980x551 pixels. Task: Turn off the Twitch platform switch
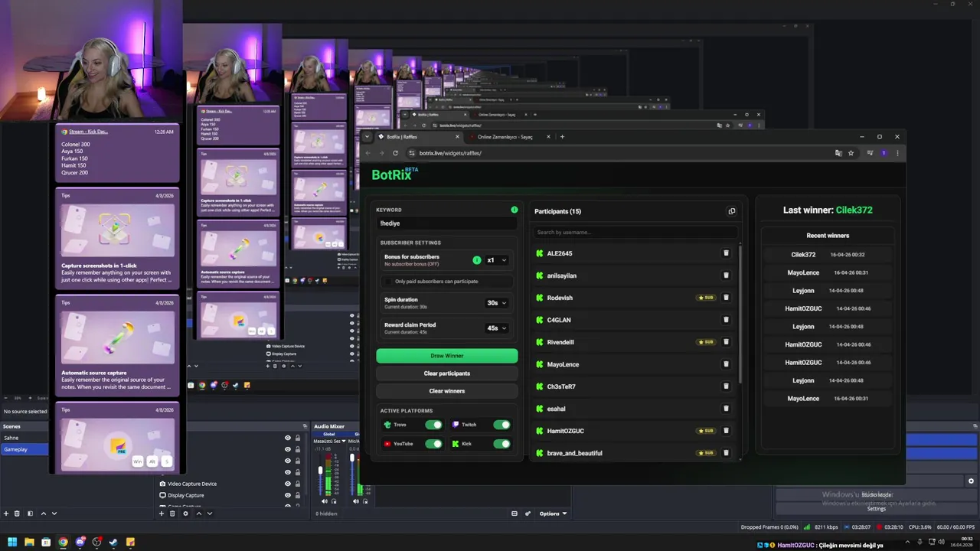(501, 425)
